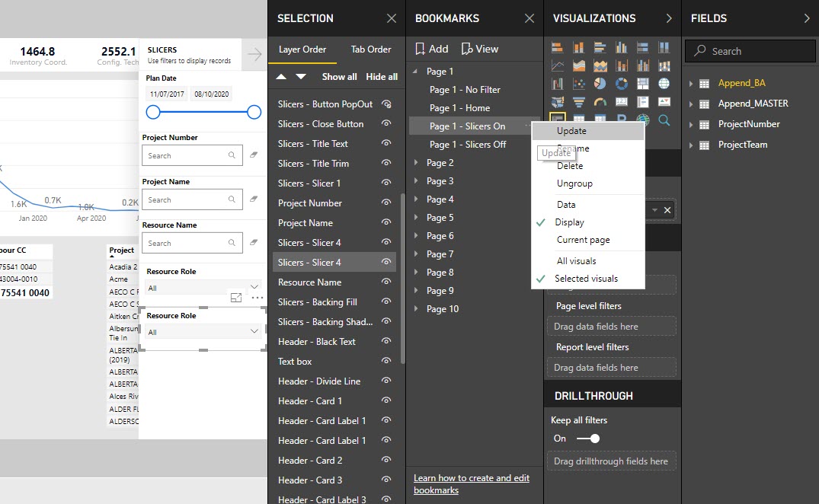Switch to the Tab Order tab
The width and height of the screenshot is (819, 504).
click(371, 49)
